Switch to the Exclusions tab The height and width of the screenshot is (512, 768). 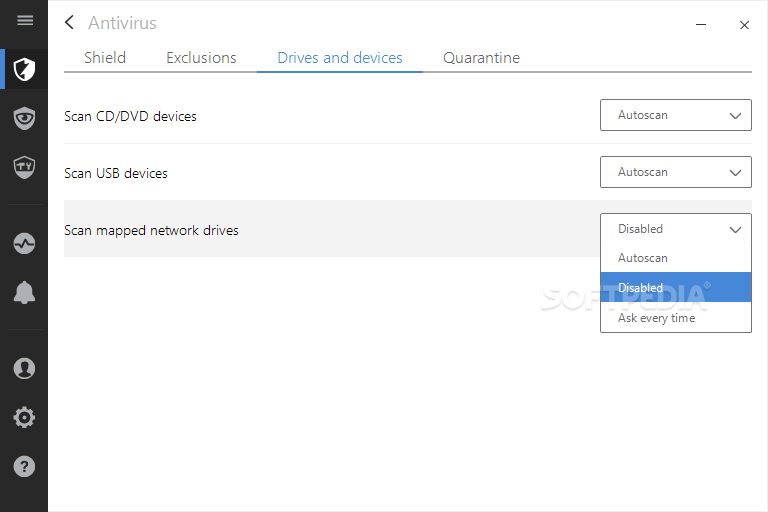point(201,58)
